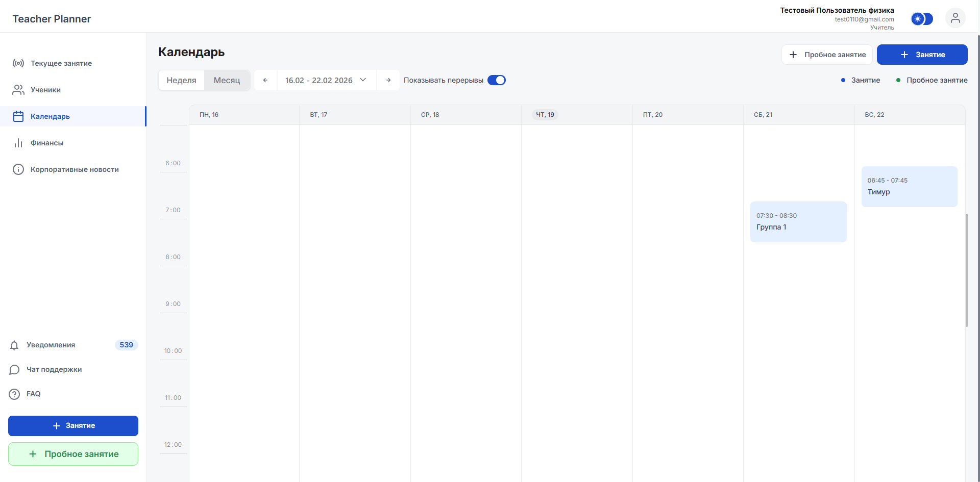980x482 pixels.
Task: Toggle the dark mode switch
Action: click(922, 19)
